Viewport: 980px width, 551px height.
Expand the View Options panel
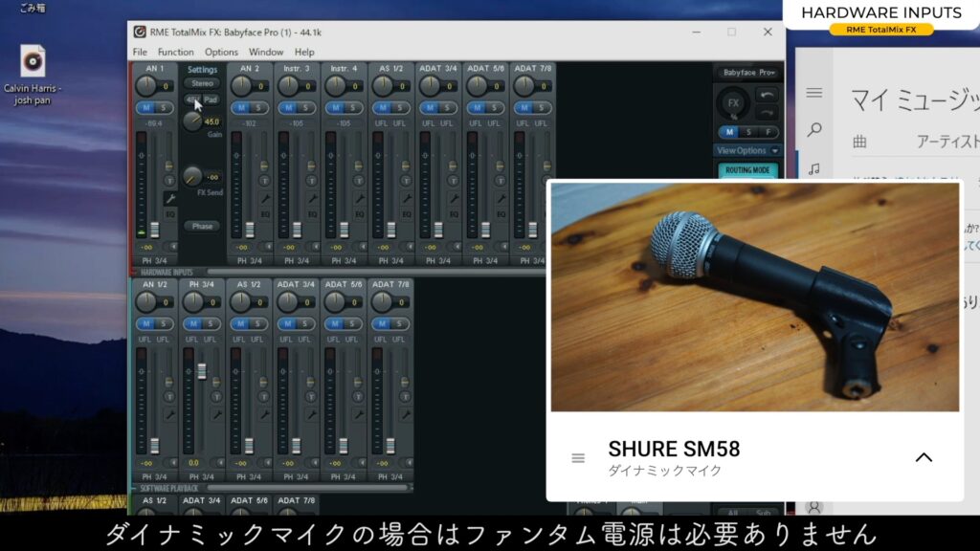pos(747,150)
